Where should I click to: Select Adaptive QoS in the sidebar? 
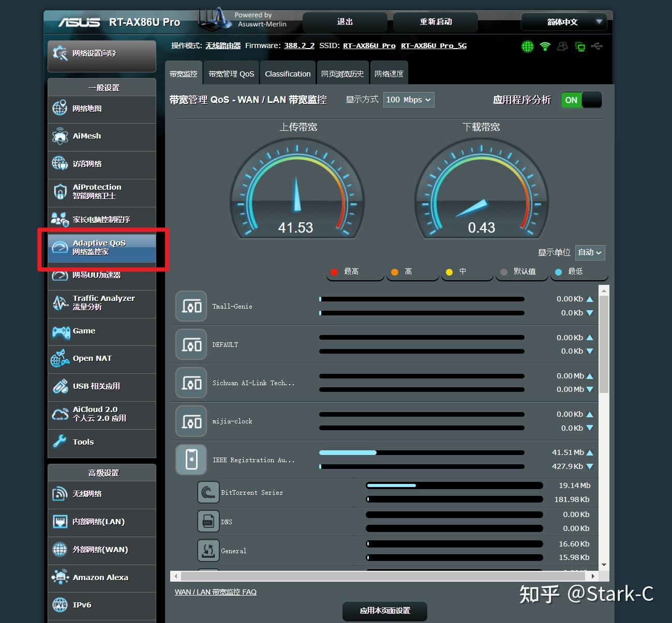(102, 248)
